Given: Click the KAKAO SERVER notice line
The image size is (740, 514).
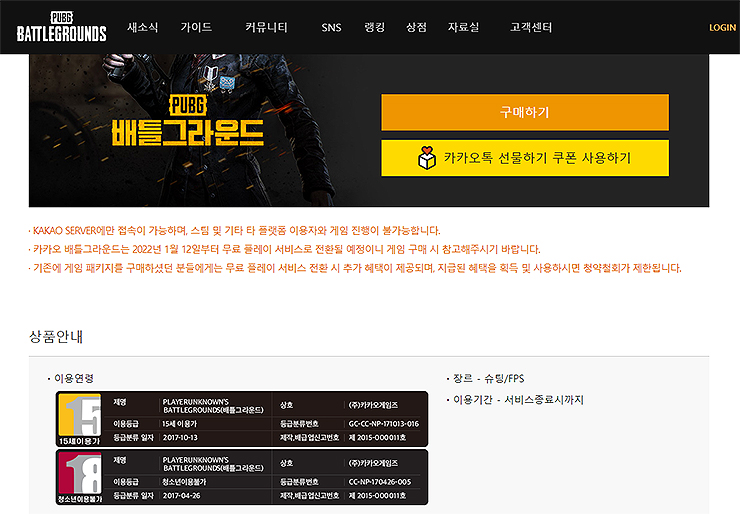Looking at the screenshot, I should pyautogui.click(x=235, y=230).
